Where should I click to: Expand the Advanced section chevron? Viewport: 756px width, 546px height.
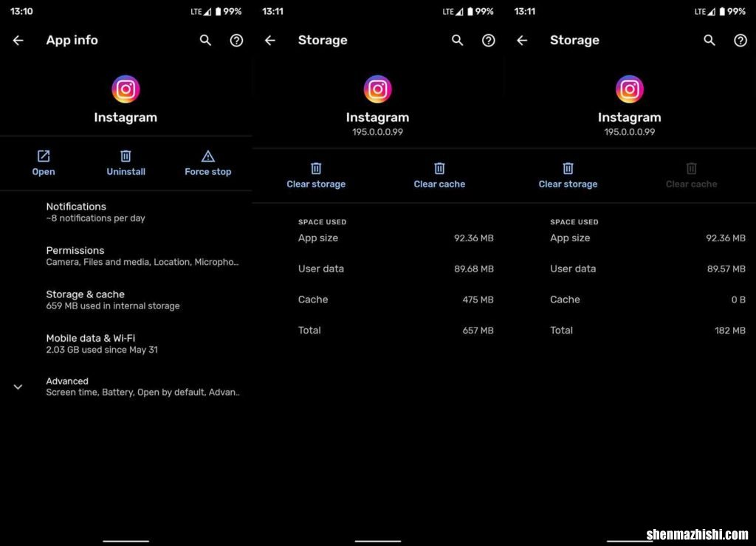pos(18,387)
